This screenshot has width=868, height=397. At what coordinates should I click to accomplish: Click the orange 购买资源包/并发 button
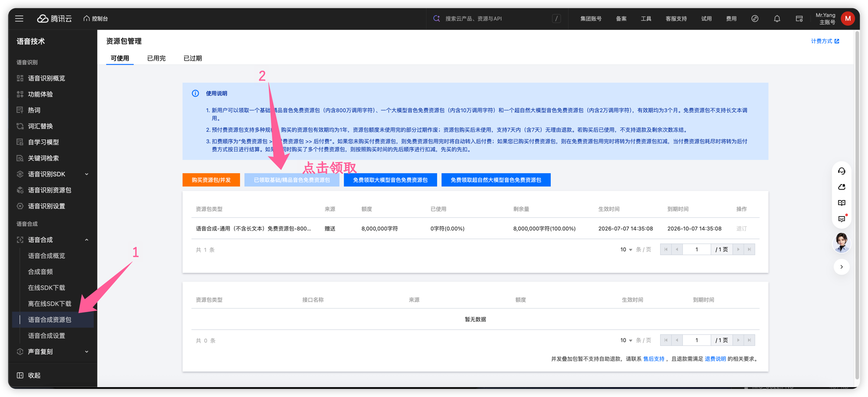click(211, 180)
